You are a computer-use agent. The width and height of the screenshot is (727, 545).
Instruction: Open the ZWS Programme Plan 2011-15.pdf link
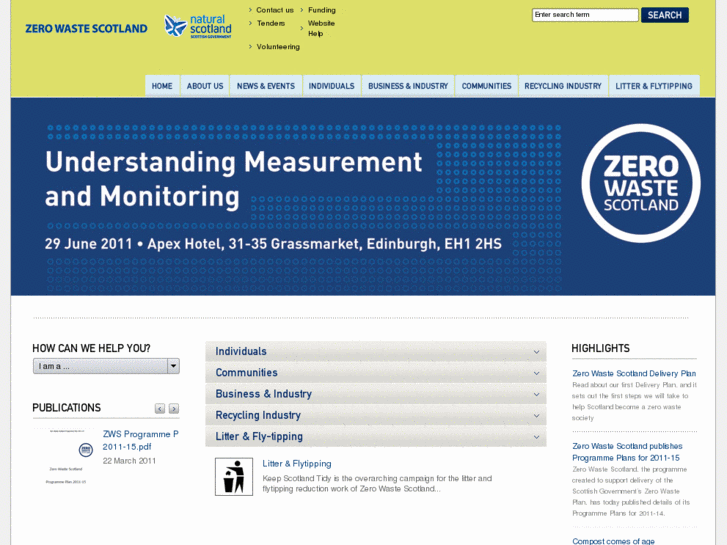coord(140,440)
